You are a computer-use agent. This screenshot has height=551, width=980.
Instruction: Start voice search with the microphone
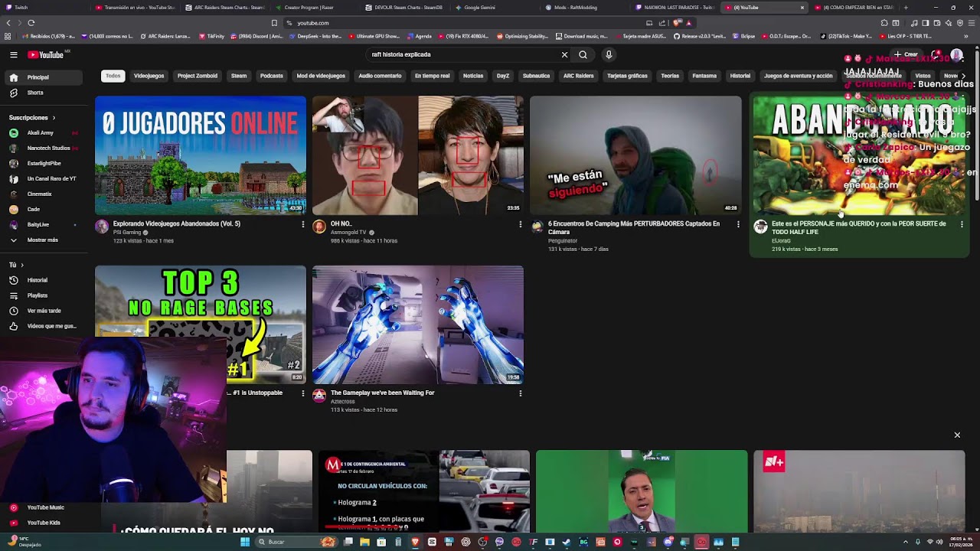point(609,54)
